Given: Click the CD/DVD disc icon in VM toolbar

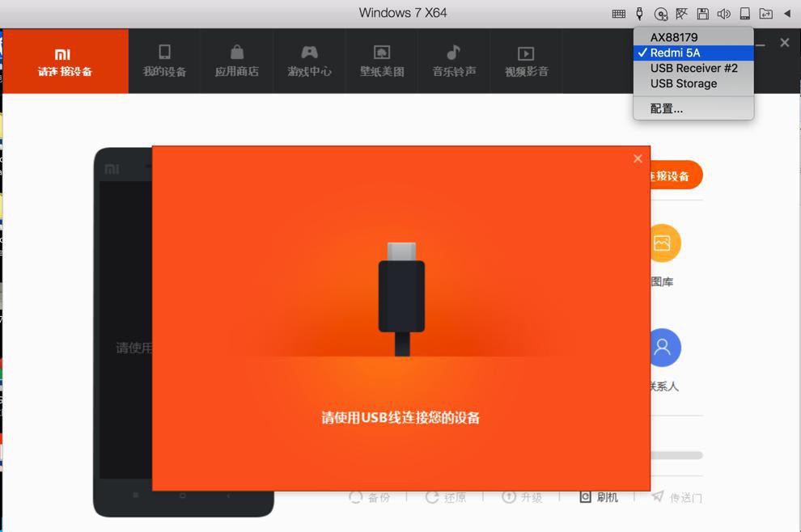Looking at the screenshot, I should [x=660, y=14].
